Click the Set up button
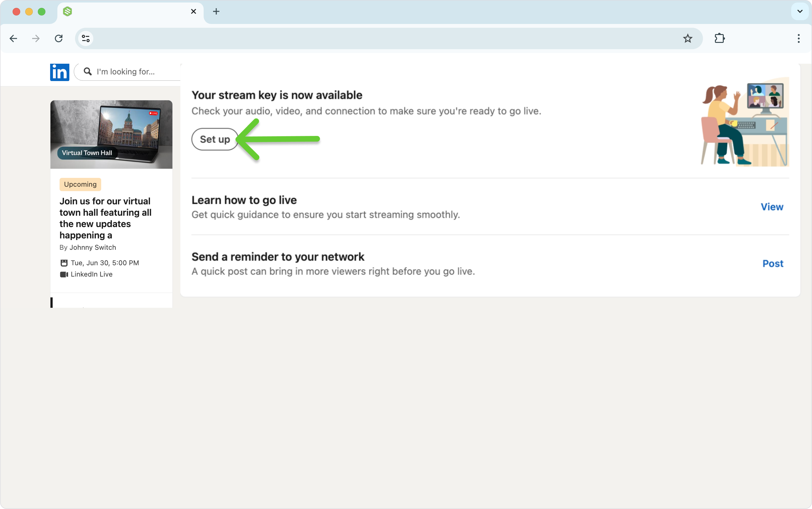Image resolution: width=812 pixels, height=509 pixels. (215, 139)
